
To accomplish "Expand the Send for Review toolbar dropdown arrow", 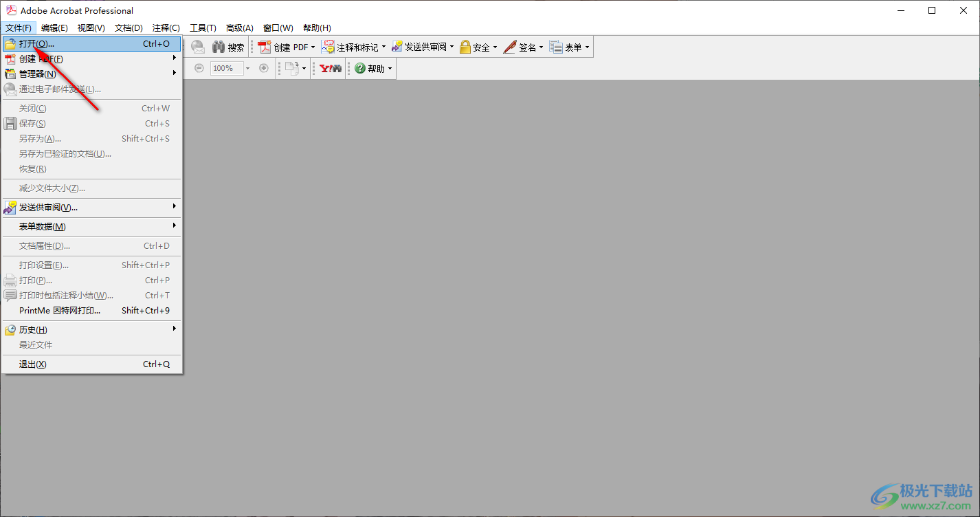I will 452,47.
